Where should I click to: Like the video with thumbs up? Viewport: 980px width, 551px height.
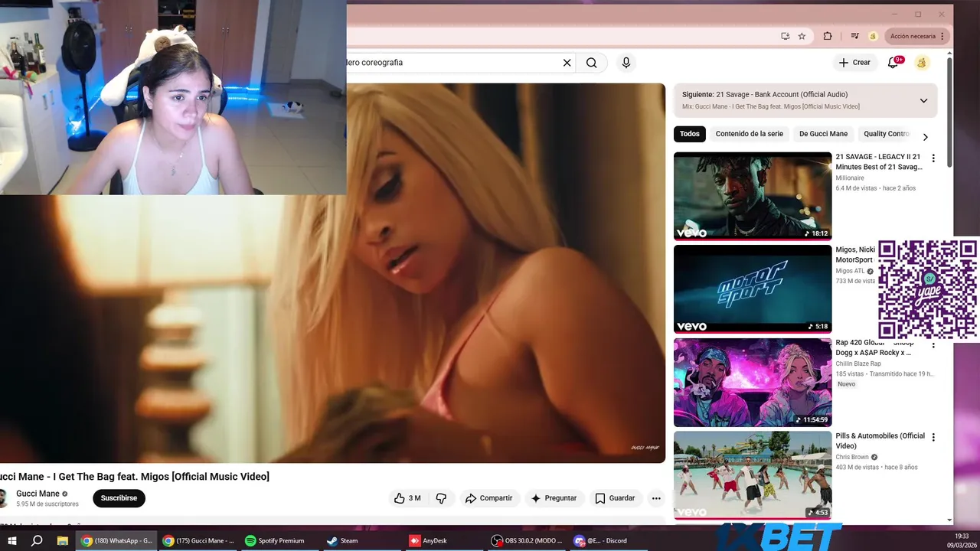click(408, 498)
